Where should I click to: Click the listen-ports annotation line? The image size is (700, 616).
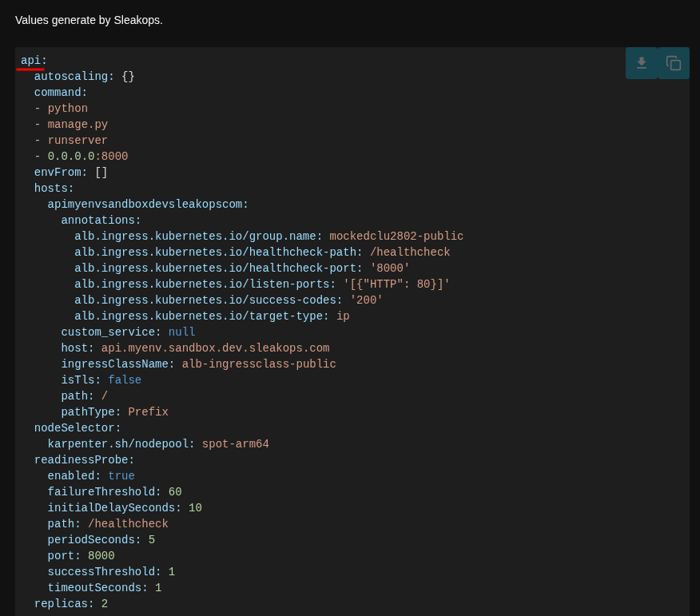[262, 284]
